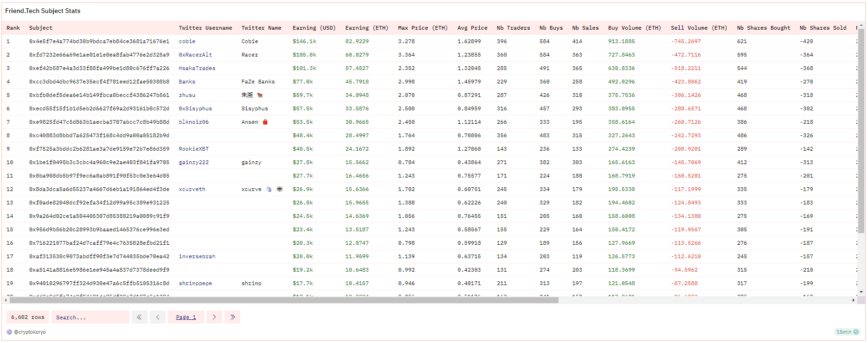
Task: Click the horizontal scrollbar left arrow
Action: click(6, 300)
